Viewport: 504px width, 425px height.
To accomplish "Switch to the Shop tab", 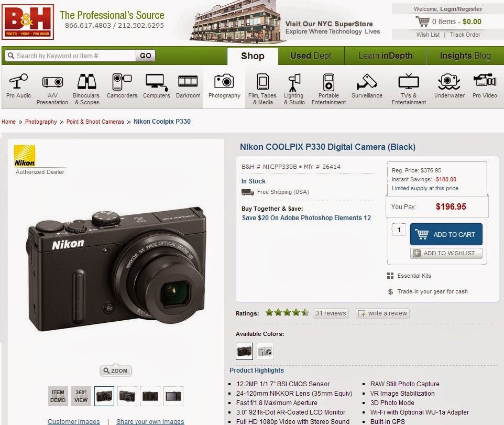I will click(x=253, y=56).
